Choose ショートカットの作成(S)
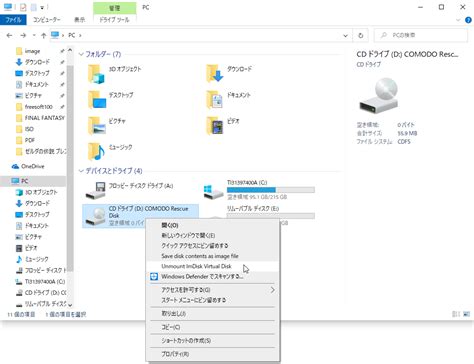The width and height of the screenshot is (474, 364). (x=213, y=341)
